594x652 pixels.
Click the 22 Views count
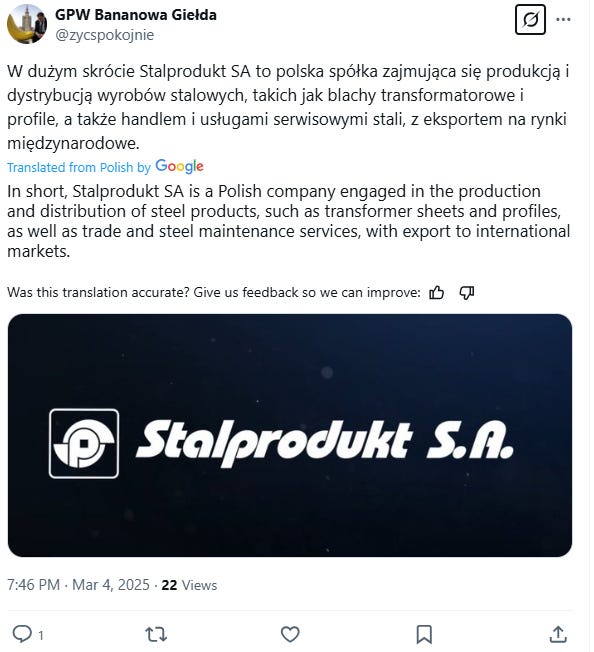[x=189, y=585]
